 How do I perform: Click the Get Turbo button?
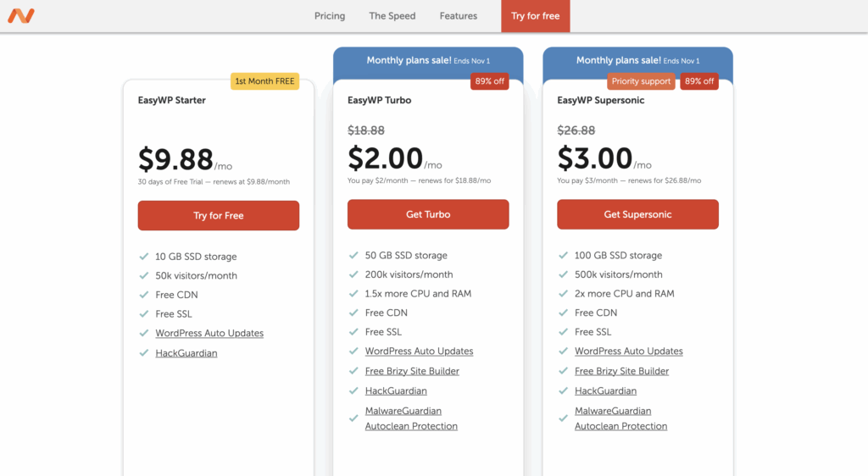click(x=428, y=214)
